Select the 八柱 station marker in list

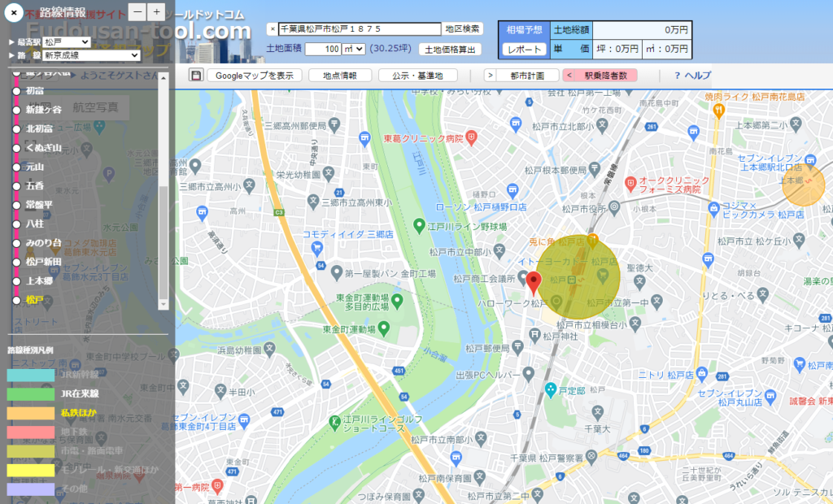click(16, 224)
